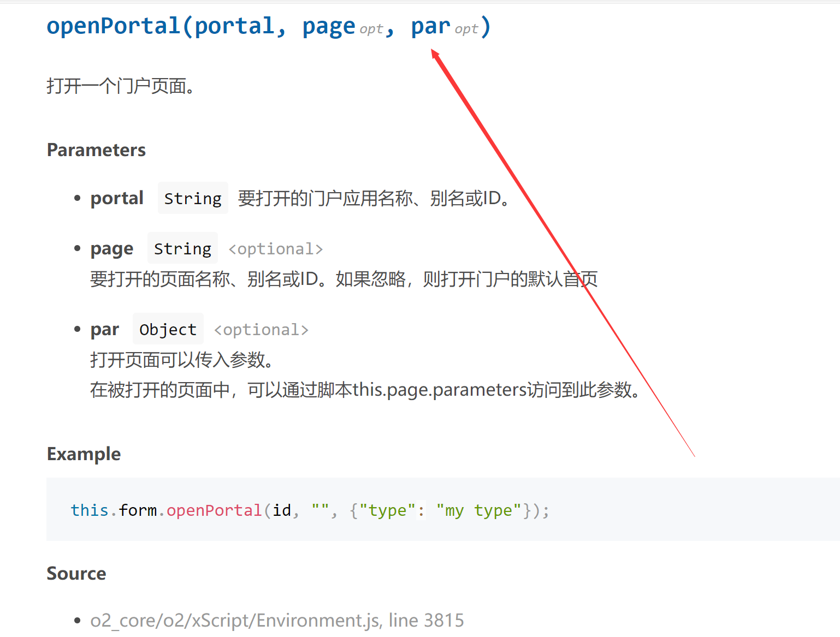Click the description '打开一个门户页面。'
The height and width of the screenshot is (637, 840).
click(x=121, y=86)
